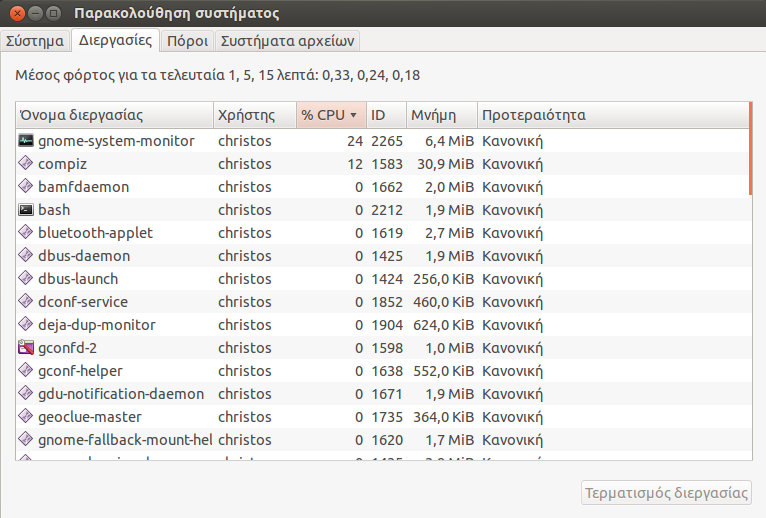Select the gconfd-2 process name
The height and width of the screenshot is (518, 766).
coord(67,347)
